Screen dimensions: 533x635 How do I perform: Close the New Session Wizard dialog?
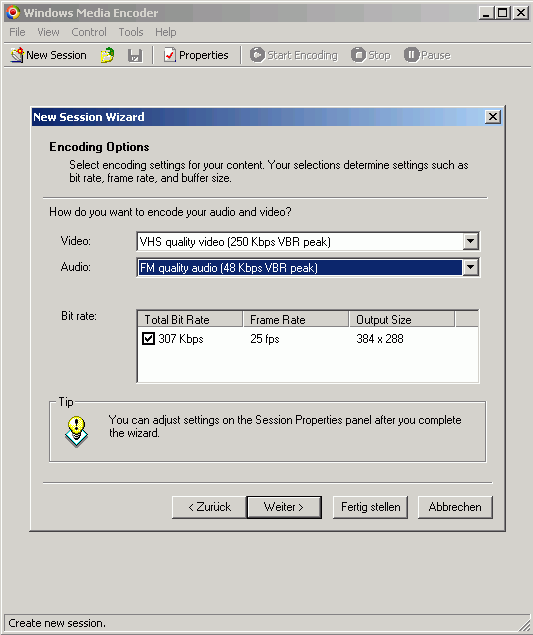point(493,117)
